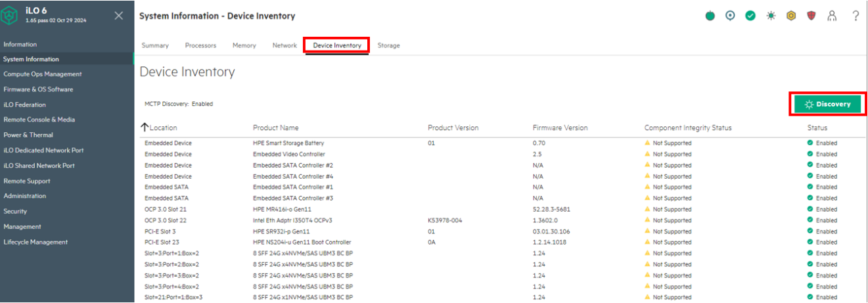Open the green system health checkmark icon
Viewport: 868px width, 303px height.
pyautogui.click(x=750, y=16)
